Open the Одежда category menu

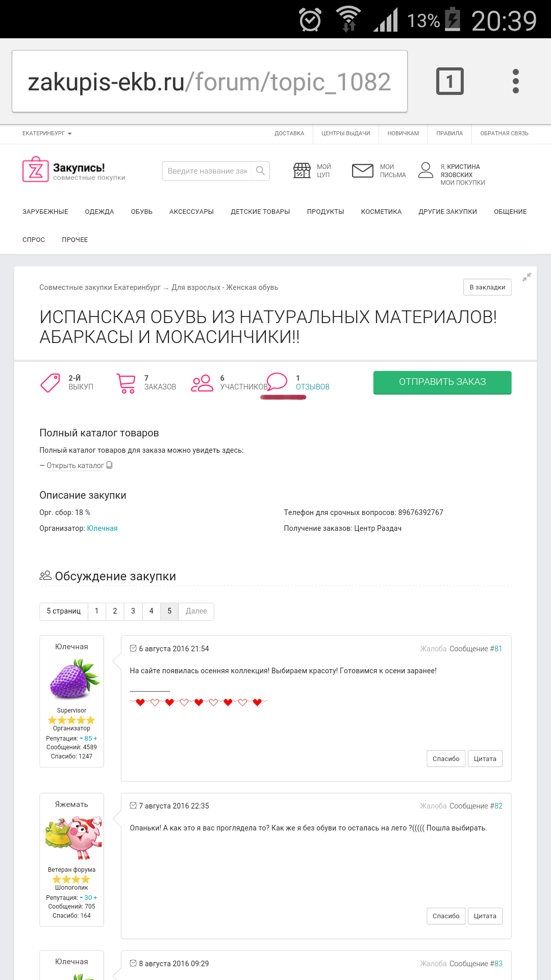tap(99, 212)
